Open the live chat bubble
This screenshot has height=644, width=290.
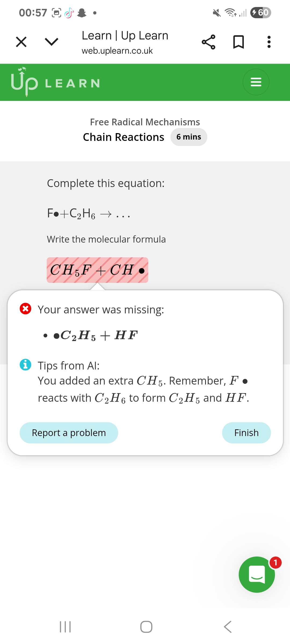257,575
